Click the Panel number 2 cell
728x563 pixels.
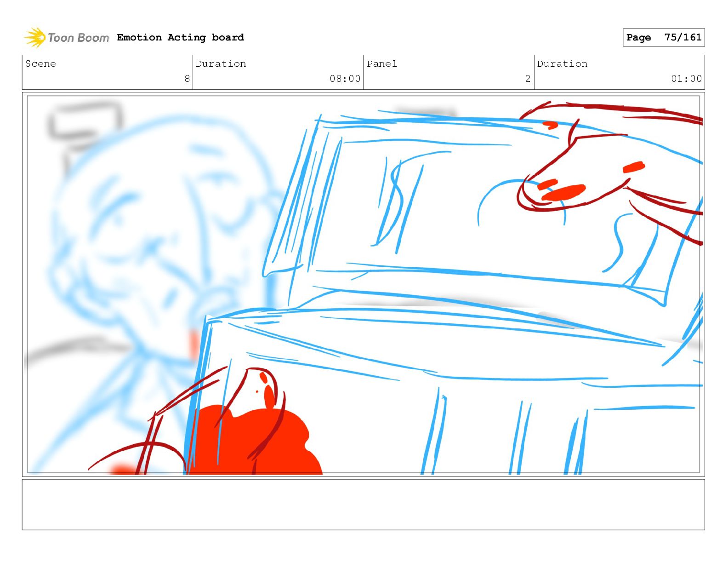tap(449, 72)
